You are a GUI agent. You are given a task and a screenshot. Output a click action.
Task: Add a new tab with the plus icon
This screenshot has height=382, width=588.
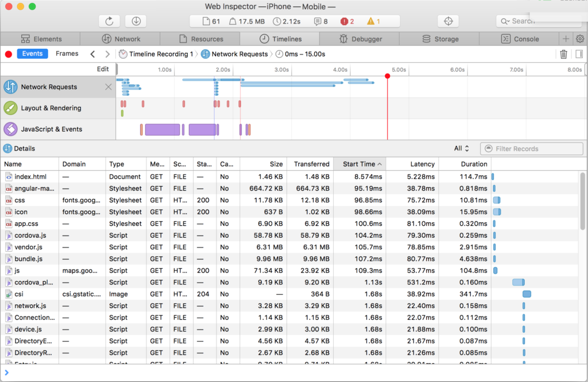click(566, 39)
